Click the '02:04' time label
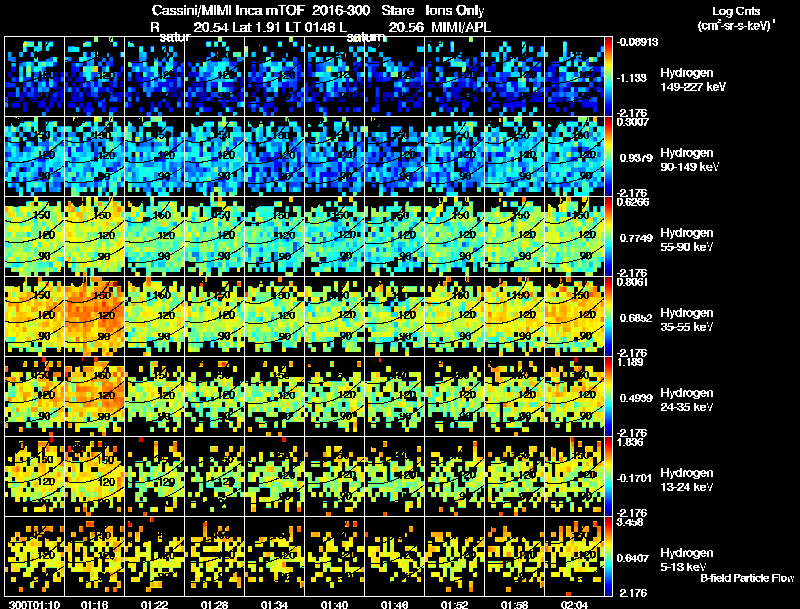Image resolution: width=800 pixels, height=609 pixels. [x=574, y=604]
